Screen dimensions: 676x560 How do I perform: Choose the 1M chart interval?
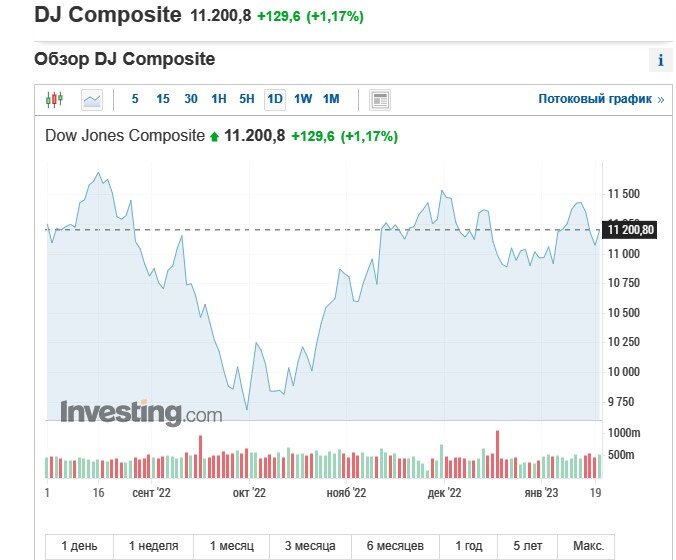point(331,99)
